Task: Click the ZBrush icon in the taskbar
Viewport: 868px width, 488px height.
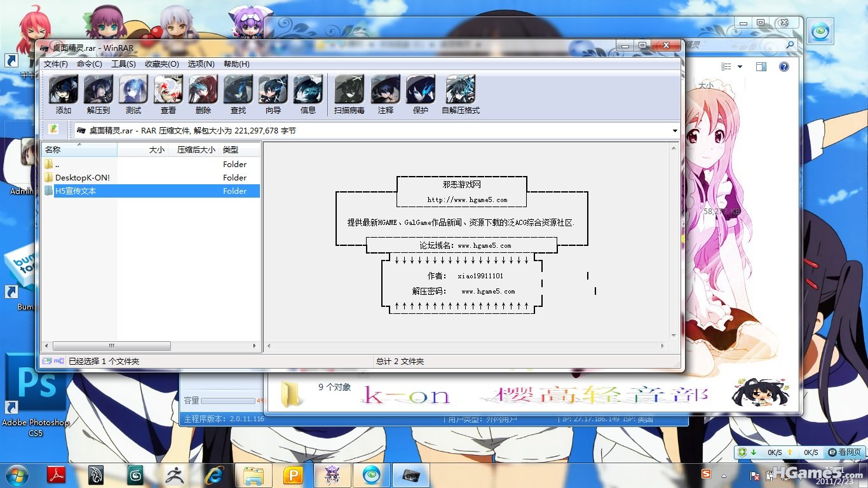Action: tap(175, 475)
